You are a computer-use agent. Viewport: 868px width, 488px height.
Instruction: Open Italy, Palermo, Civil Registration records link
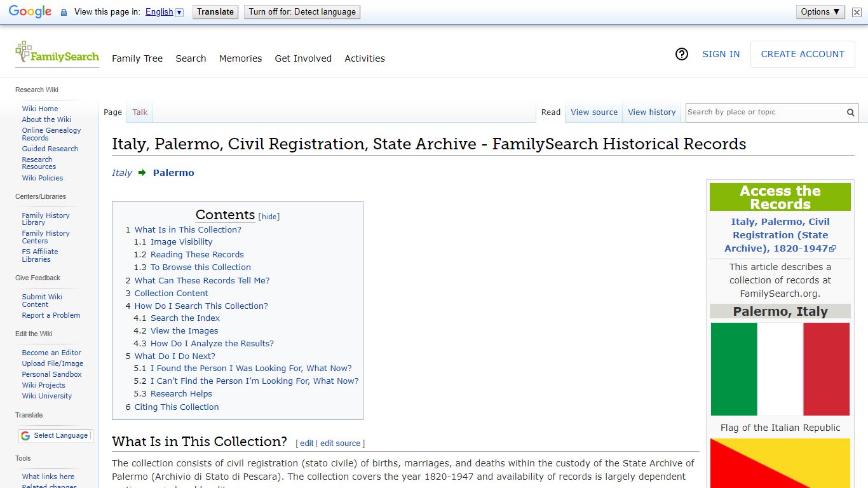click(x=780, y=235)
